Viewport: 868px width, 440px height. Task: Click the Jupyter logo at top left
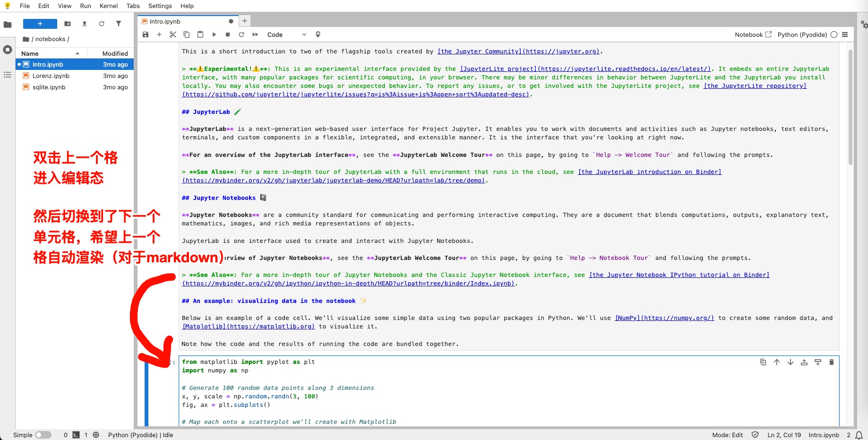8,6
